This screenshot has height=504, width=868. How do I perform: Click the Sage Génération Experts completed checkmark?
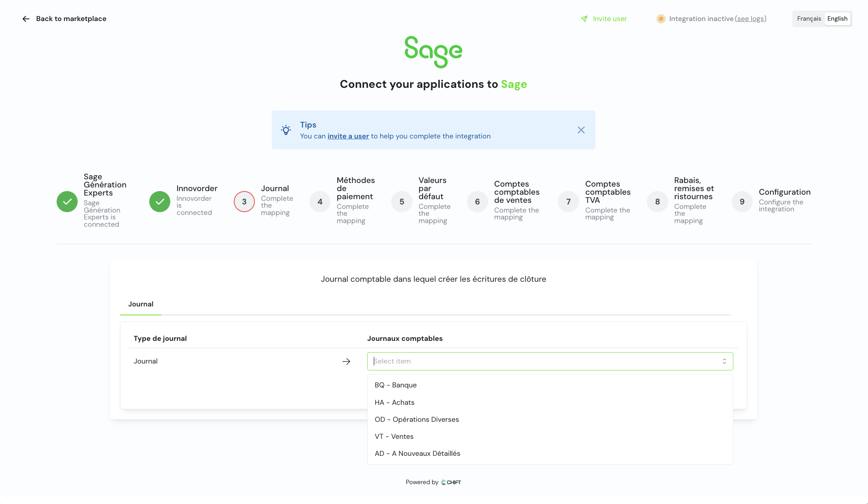[67, 202]
